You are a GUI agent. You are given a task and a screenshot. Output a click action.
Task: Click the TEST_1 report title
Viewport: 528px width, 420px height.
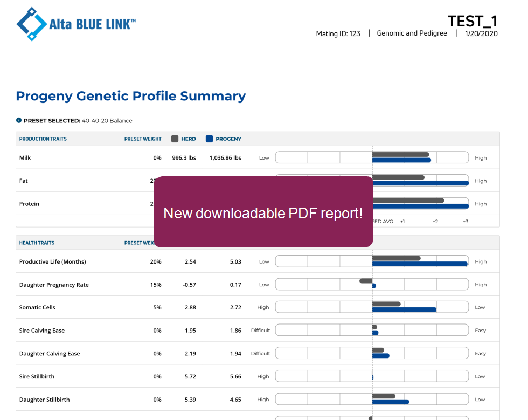(472, 21)
